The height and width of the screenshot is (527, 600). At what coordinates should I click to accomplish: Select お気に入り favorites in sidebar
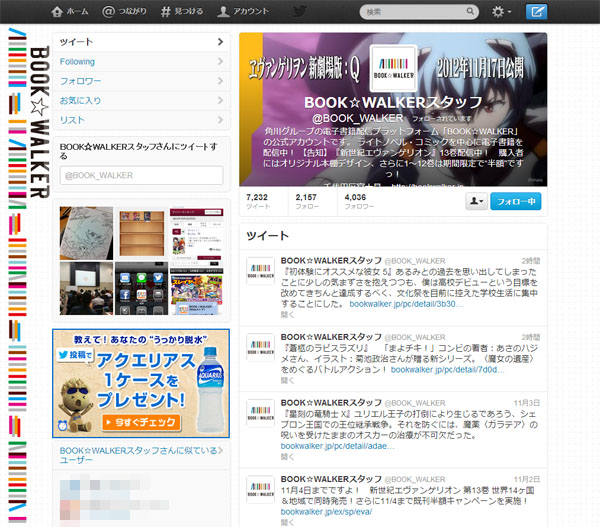[x=80, y=100]
